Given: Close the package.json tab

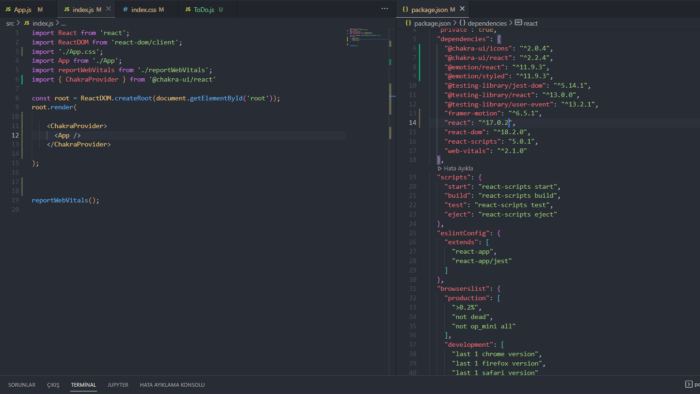Looking at the screenshot, I should tap(462, 9).
